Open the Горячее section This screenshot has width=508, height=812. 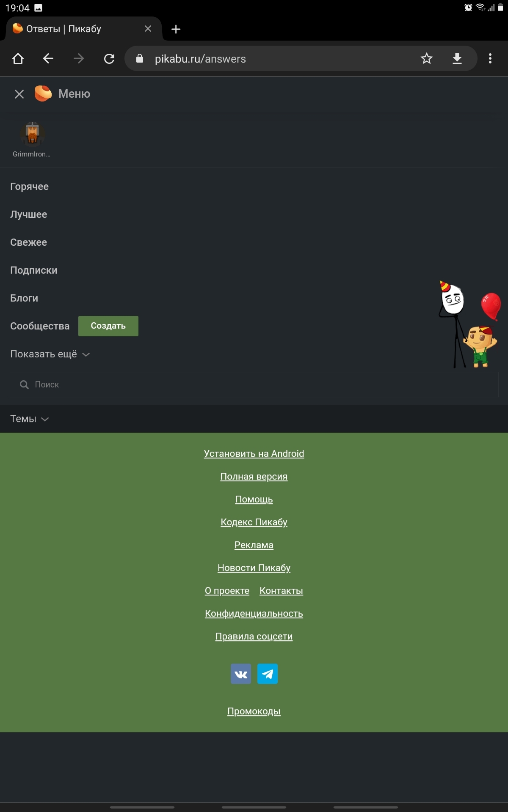pos(29,187)
